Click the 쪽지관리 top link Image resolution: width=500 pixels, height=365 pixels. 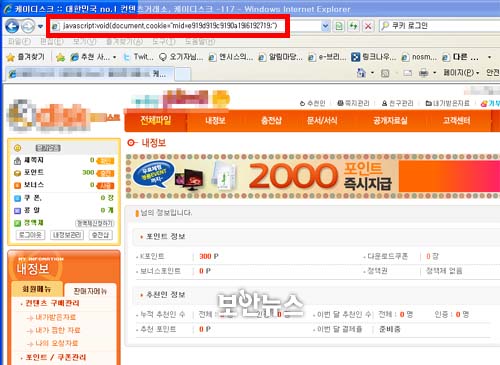click(x=353, y=103)
